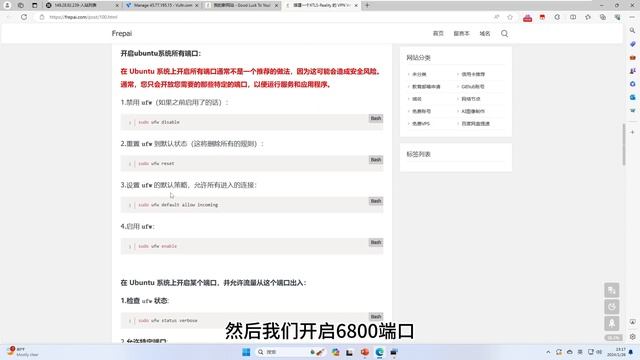640x360 pixels.
Task: Add an Edge sidebar app with the plus icon
Action: pos(632,132)
